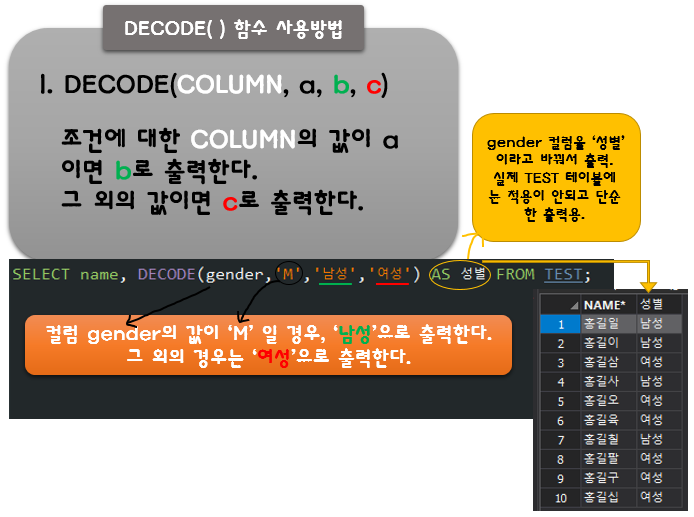Click the SELECT keyword in the SQL editor

(41, 275)
